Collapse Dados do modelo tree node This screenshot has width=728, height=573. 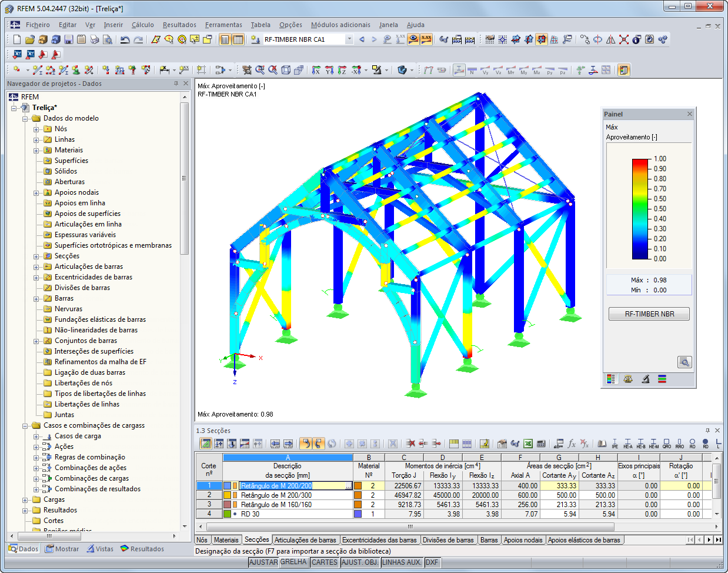[25, 118]
